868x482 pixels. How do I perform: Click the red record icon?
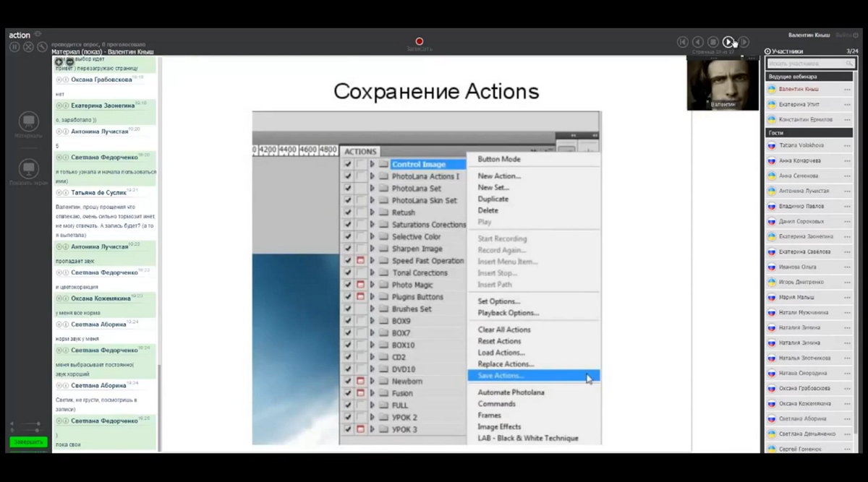[x=419, y=41]
